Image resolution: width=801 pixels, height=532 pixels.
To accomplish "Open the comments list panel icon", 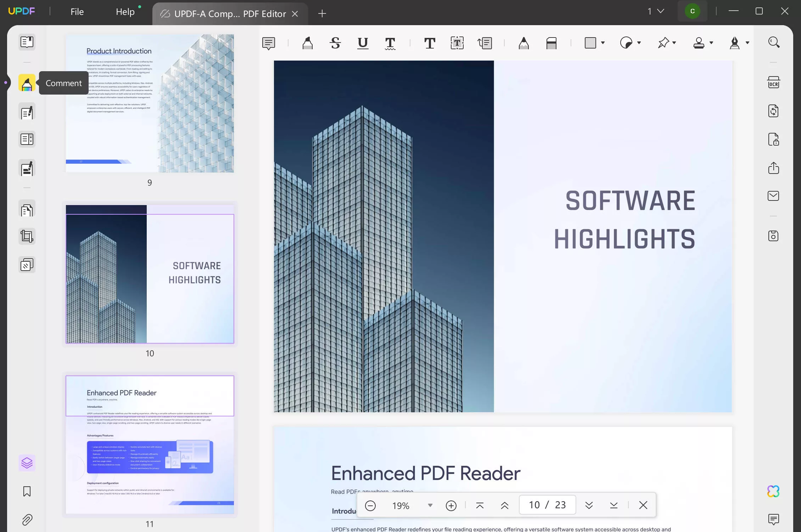I will tap(773, 520).
